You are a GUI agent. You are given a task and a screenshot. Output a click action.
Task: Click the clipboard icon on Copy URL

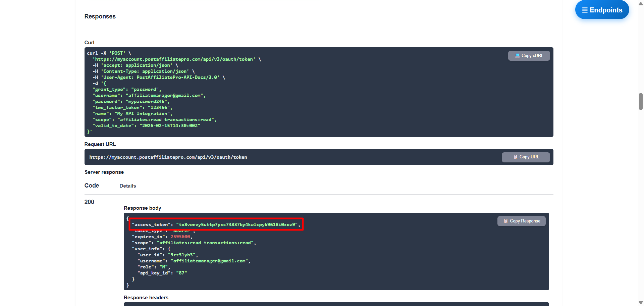click(515, 157)
